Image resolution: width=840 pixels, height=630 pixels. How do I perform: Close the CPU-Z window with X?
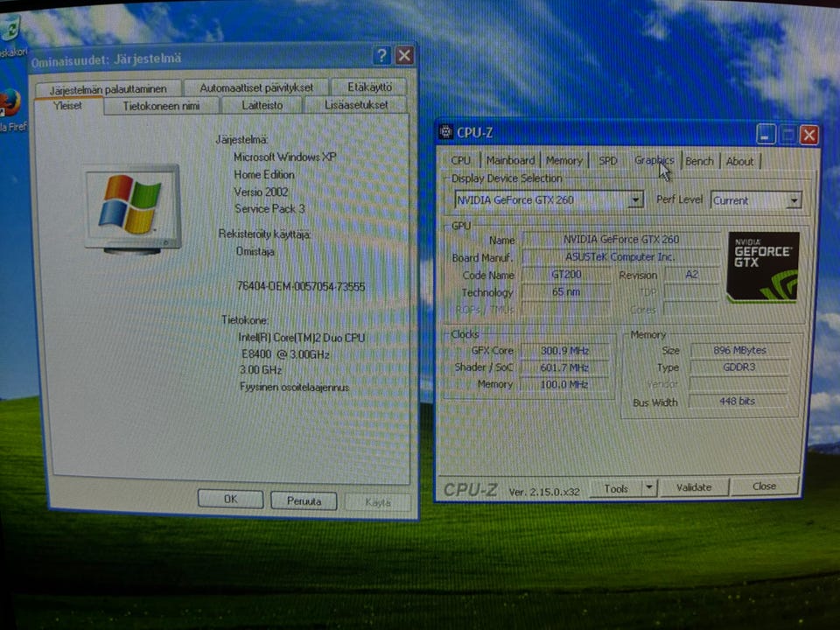coord(808,135)
